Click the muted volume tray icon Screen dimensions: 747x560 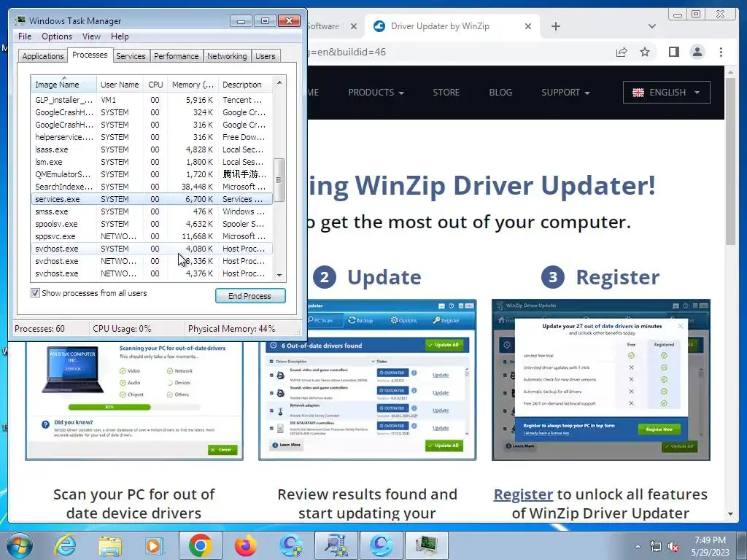point(673,547)
